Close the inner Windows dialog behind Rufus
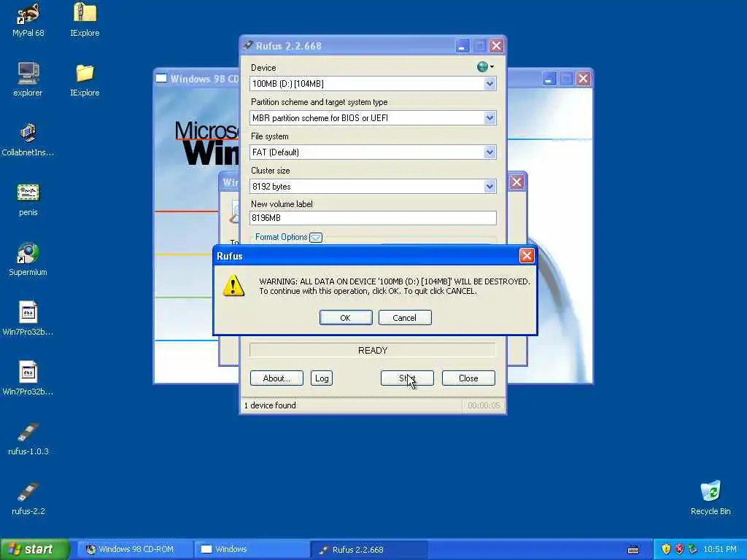747x560 pixels. point(517,182)
